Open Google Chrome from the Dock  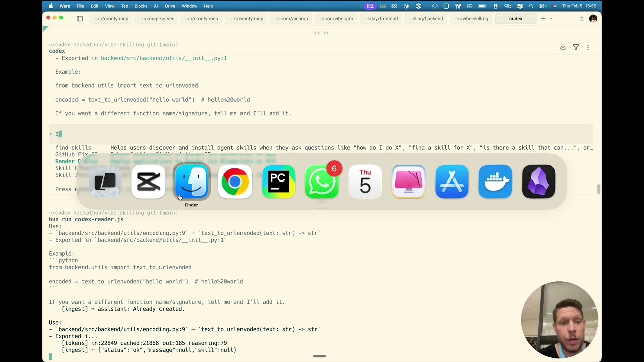[x=235, y=182]
